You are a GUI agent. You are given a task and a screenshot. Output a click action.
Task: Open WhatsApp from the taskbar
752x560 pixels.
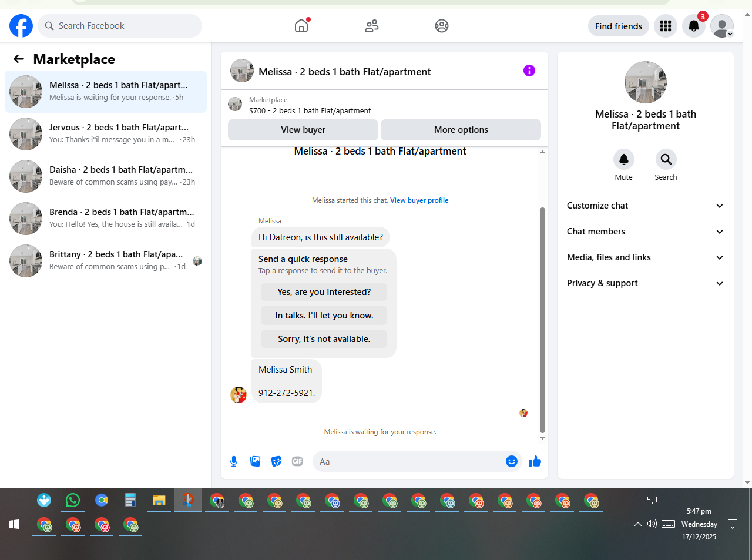[73, 500]
